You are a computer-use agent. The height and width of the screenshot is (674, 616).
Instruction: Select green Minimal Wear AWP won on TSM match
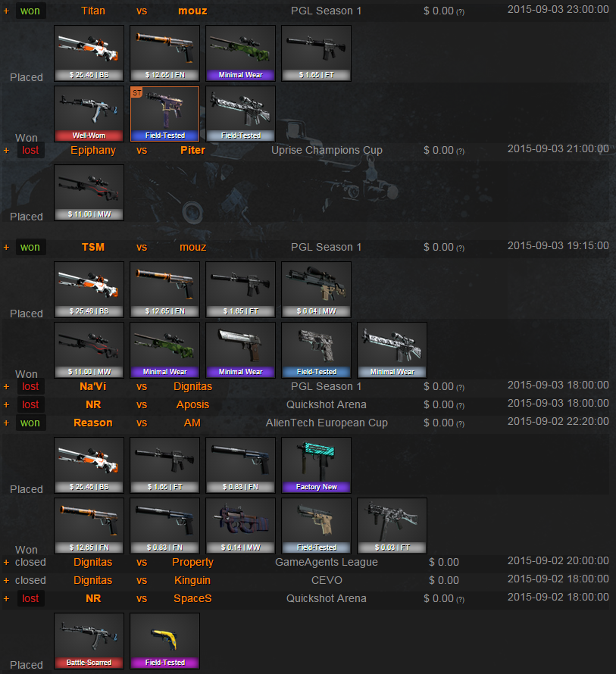coord(164,351)
